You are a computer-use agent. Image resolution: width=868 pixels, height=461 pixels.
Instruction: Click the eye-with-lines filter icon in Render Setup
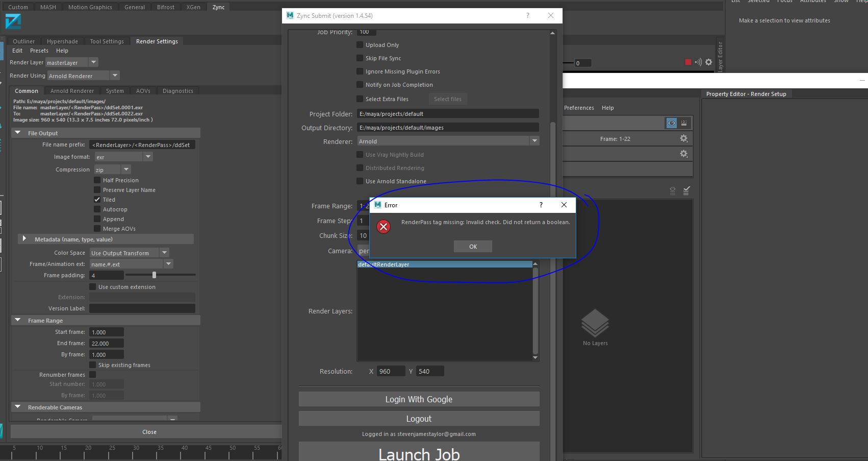pos(673,191)
